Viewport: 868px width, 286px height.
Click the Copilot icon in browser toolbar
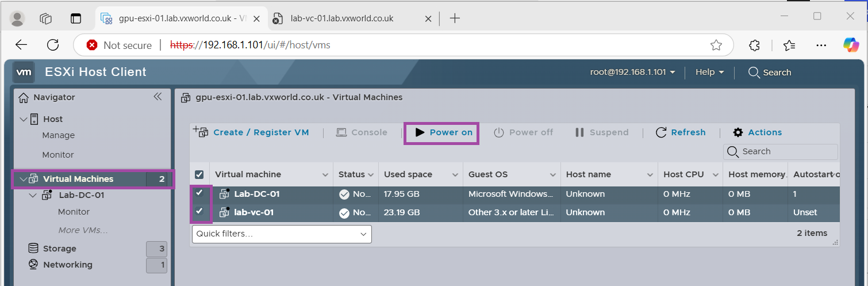tap(851, 45)
